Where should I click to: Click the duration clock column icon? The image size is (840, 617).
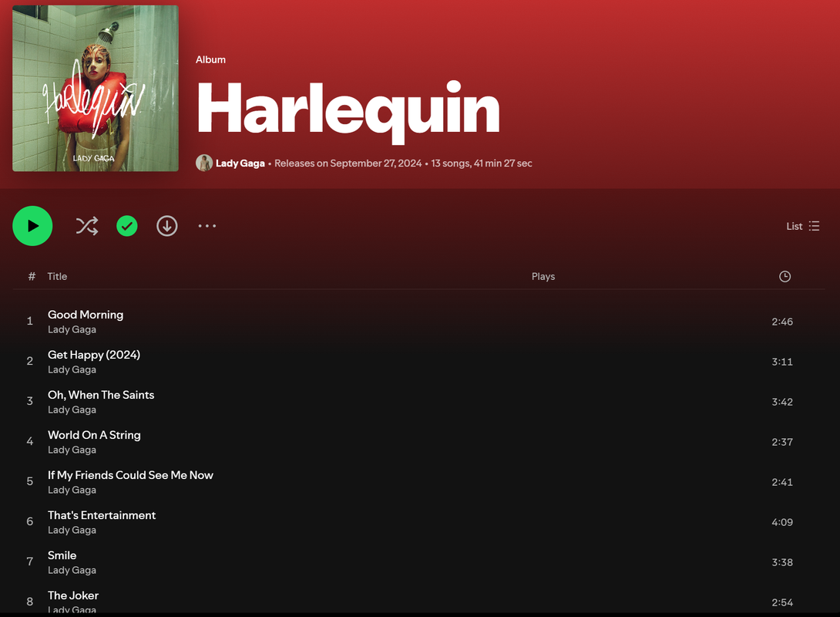[785, 277]
